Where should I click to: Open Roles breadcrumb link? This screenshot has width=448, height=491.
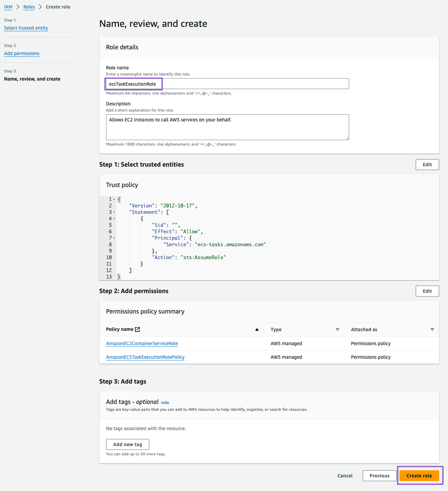[29, 7]
